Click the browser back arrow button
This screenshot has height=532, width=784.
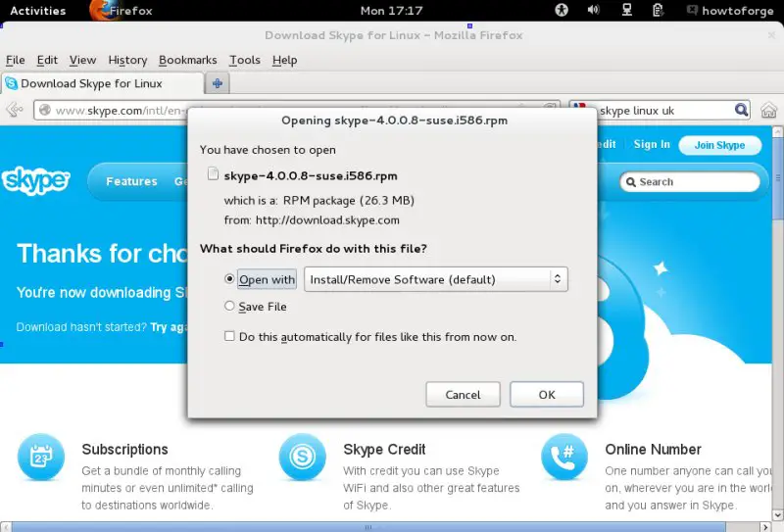pyautogui.click(x=15, y=110)
